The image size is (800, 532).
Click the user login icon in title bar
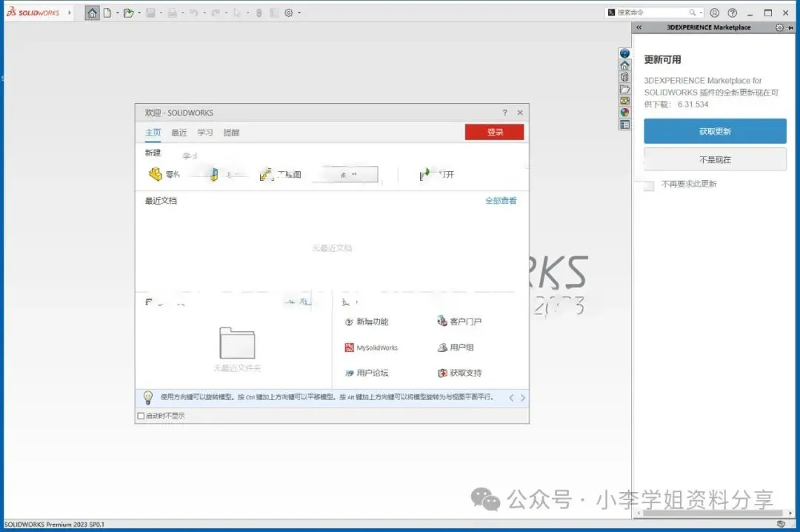(x=714, y=13)
